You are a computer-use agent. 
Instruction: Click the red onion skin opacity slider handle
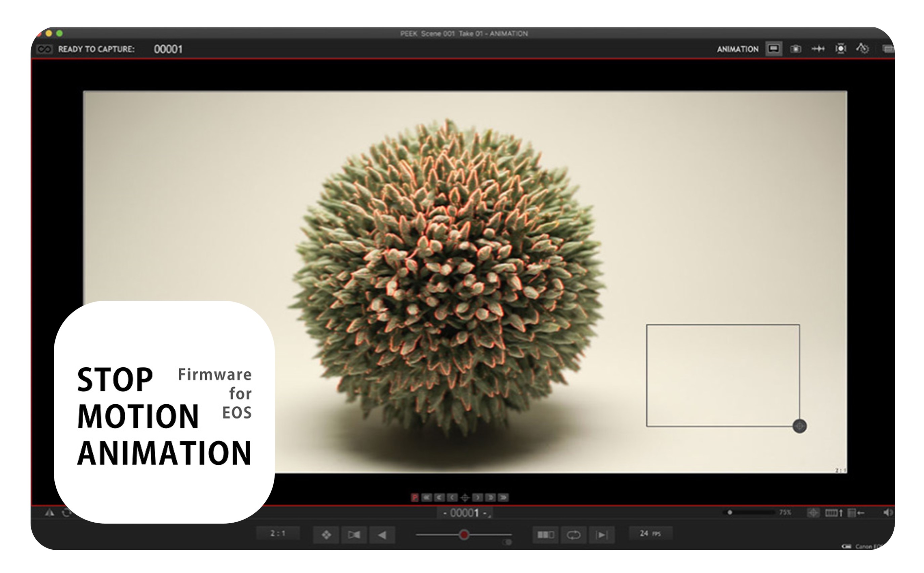click(x=464, y=535)
